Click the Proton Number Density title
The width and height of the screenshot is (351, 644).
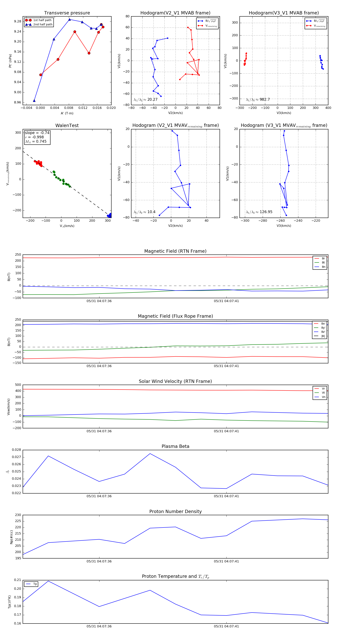175,511
